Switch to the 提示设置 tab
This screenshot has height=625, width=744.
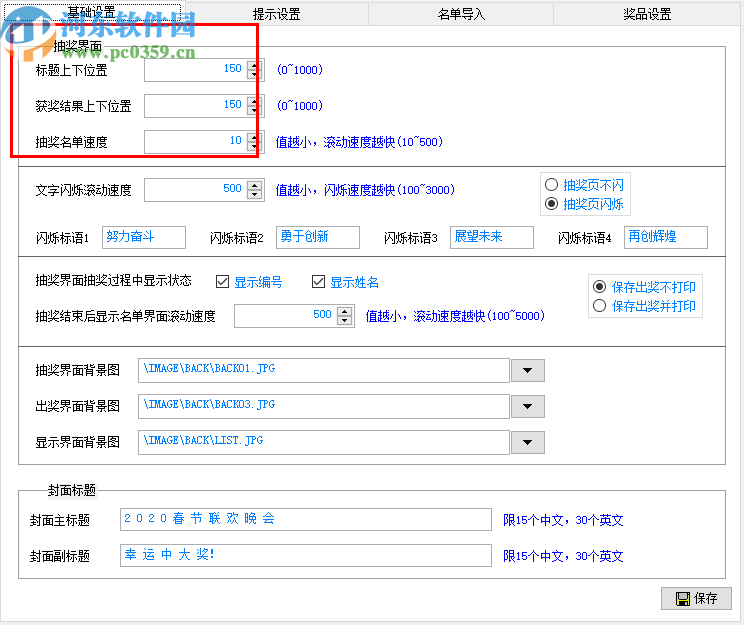pos(277,14)
